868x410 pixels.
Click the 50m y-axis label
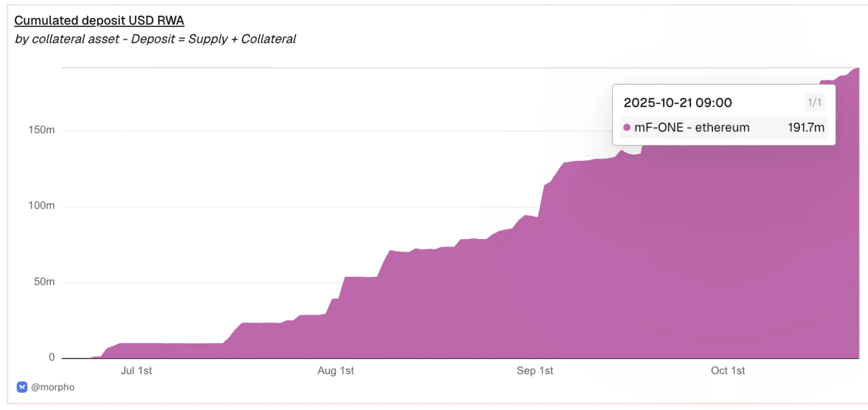44,282
